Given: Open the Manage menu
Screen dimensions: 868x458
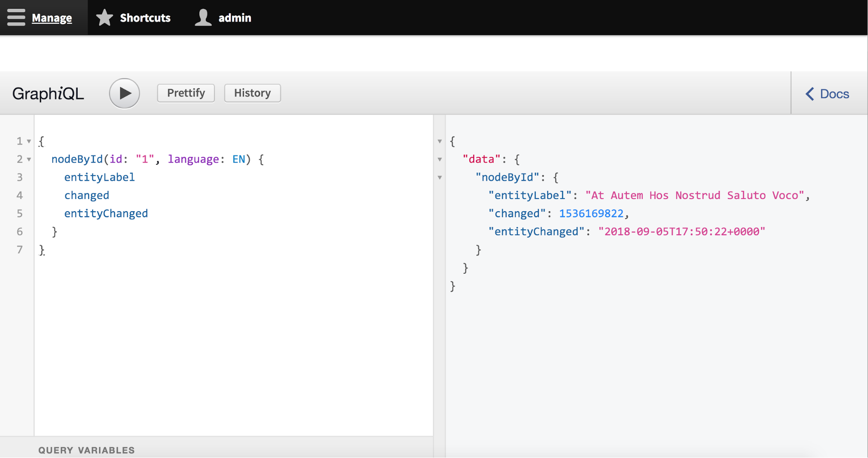Looking at the screenshot, I should (52, 18).
